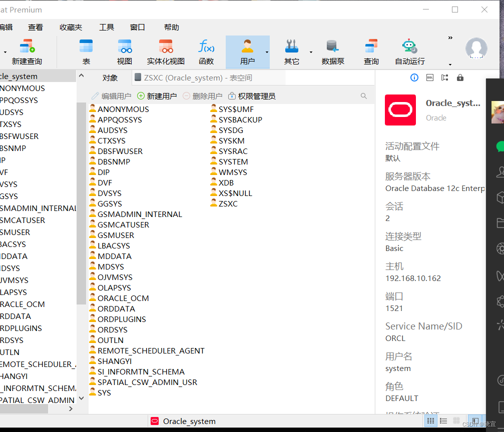Select the WMSYS user
The width and height of the screenshot is (504, 432).
(229, 172)
